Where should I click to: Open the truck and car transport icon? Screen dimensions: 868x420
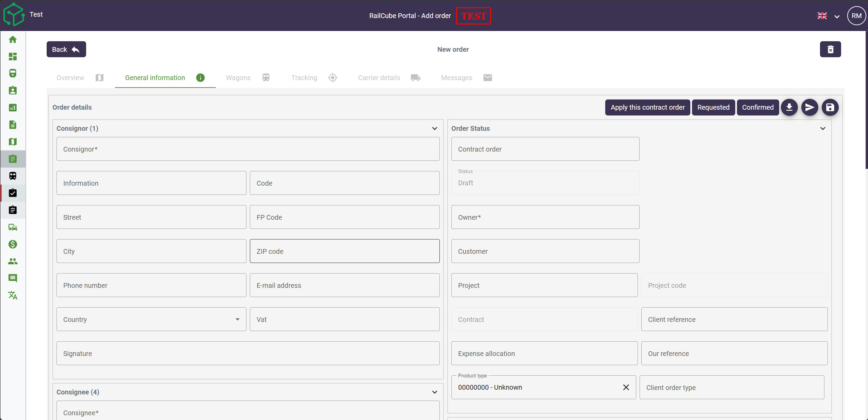coord(13,227)
